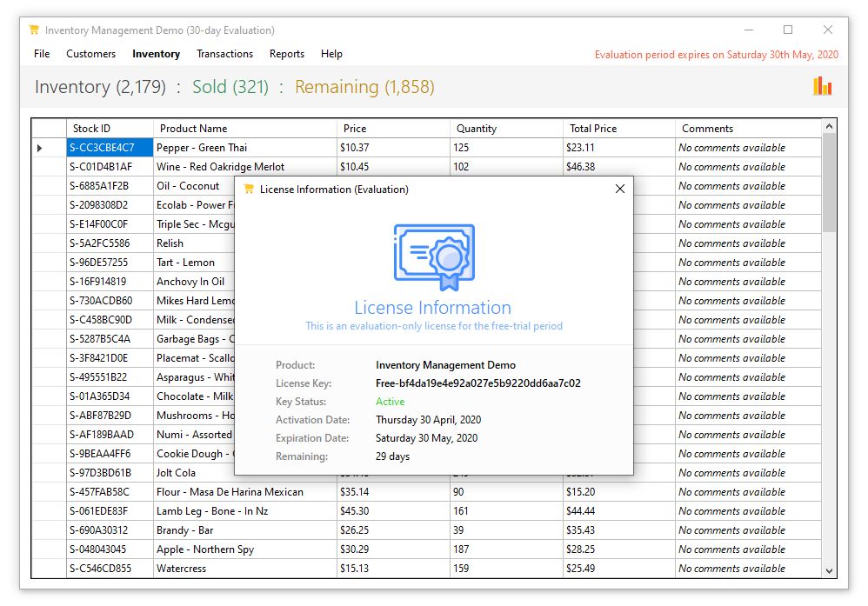Select the S-C546CD855 Watercress row
Screen dimensions: 868x606
tap(426, 569)
